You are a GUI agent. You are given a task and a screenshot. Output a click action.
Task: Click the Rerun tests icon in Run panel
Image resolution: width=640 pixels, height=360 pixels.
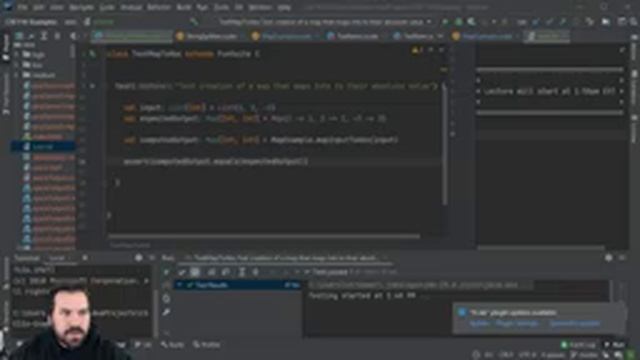pyautogui.click(x=167, y=272)
